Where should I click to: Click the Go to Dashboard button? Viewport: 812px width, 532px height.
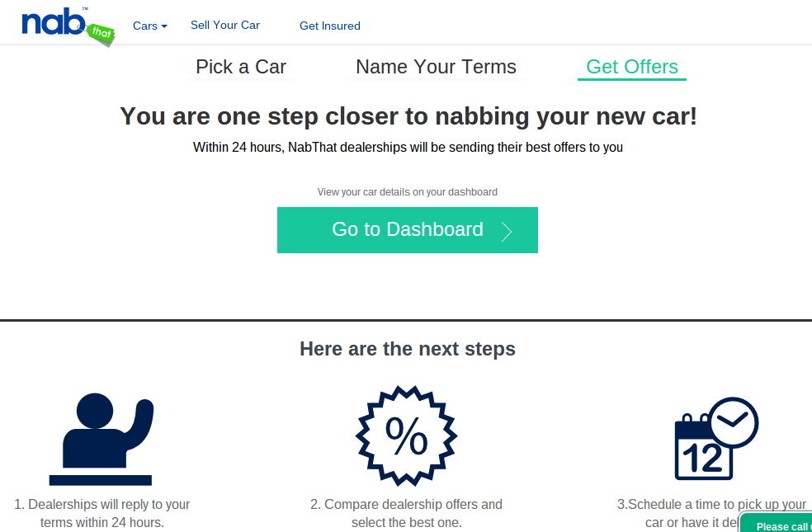tap(408, 230)
